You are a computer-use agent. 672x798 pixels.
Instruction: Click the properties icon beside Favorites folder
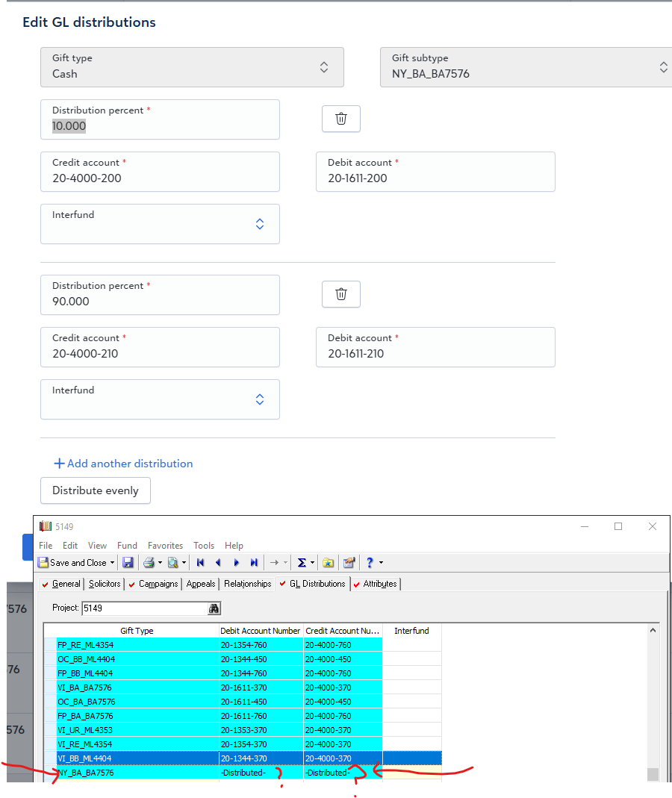coord(349,562)
